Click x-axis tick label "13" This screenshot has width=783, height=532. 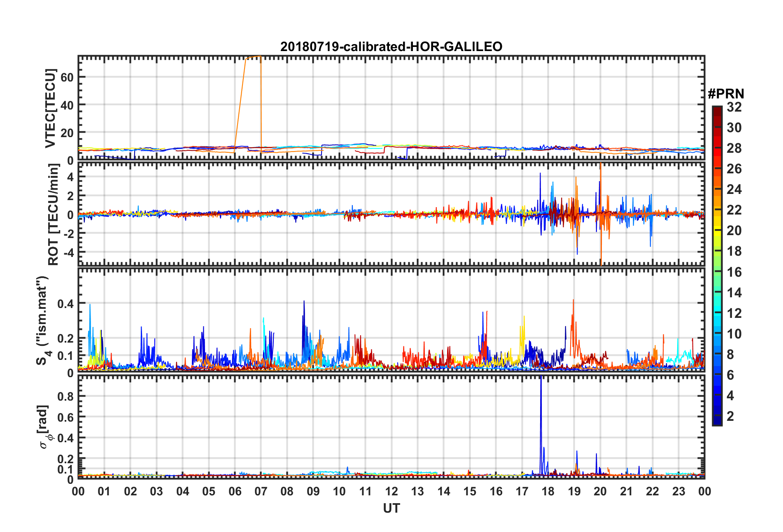point(417,491)
